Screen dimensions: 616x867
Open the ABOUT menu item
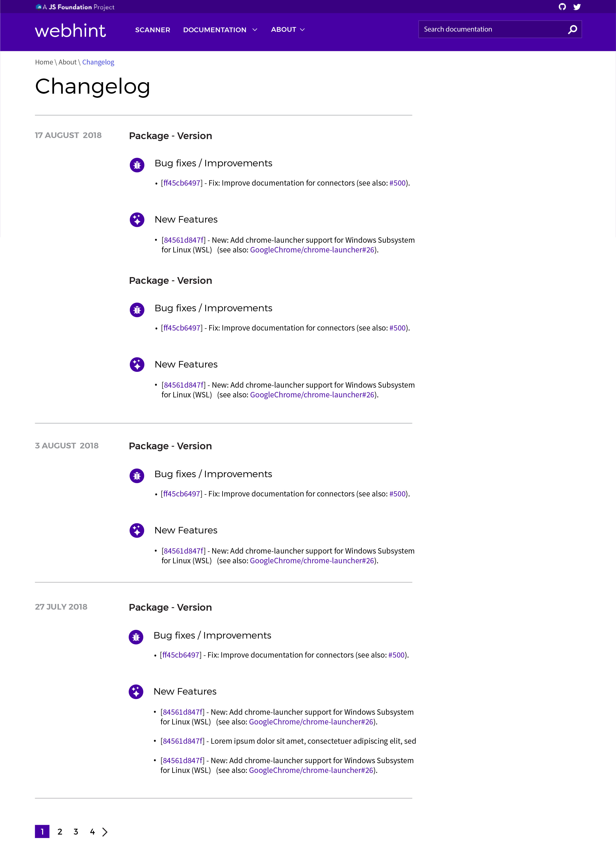[284, 30]
